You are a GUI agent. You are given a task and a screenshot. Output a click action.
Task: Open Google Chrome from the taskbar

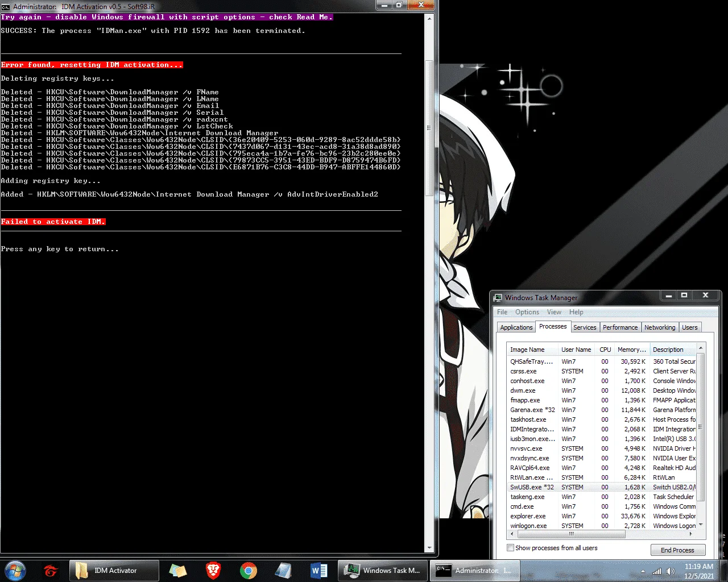point(248,570)
